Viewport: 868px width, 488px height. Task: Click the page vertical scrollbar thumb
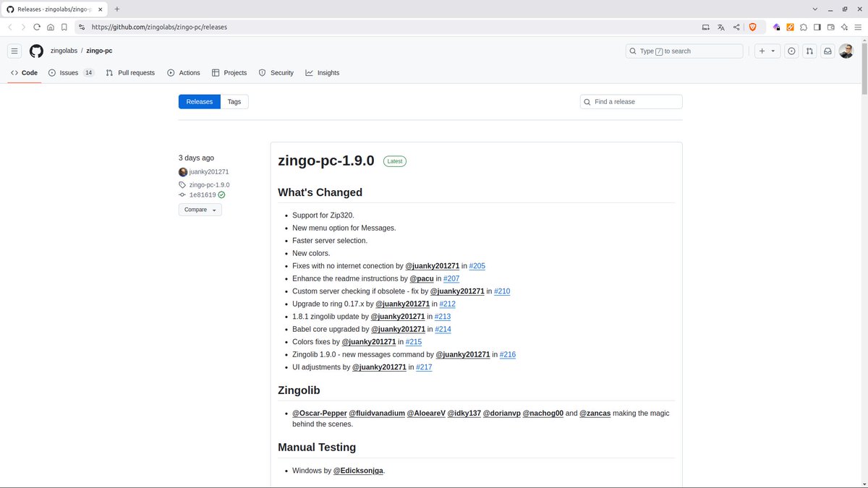pyautogui.click(x=864, y=69)
